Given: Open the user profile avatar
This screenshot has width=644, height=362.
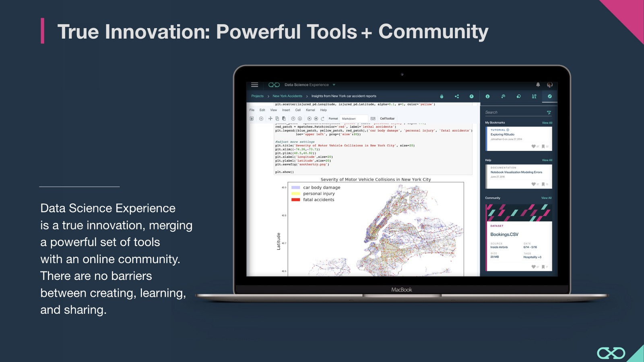Looking at the screenshot, I should 550,85.
